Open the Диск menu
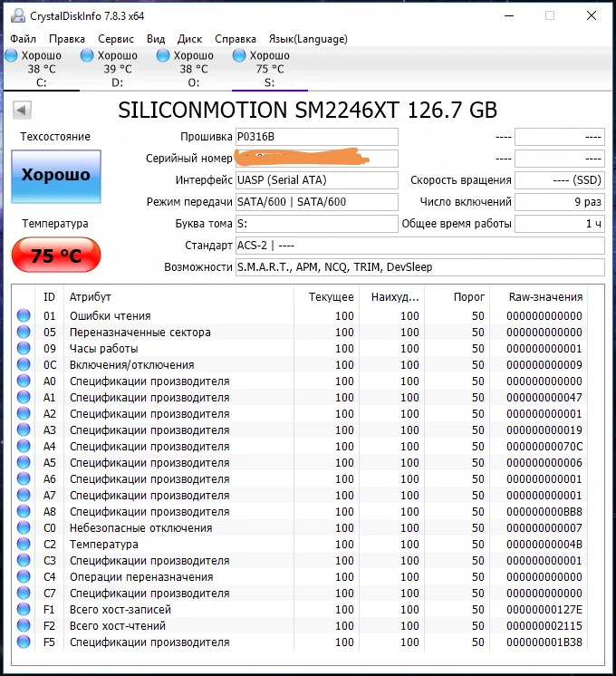Viewport: 616px width, 676px height. click(x=189, y=39)
